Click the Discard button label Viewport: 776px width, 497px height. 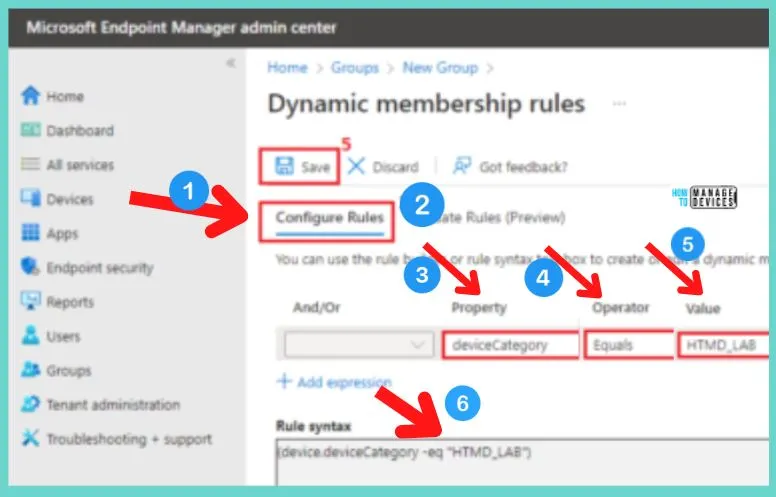coord(395,167)
